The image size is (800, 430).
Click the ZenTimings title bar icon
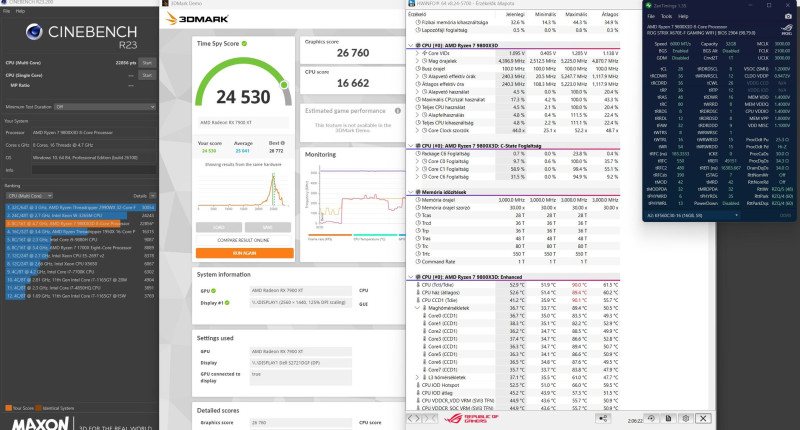[649, 5]
